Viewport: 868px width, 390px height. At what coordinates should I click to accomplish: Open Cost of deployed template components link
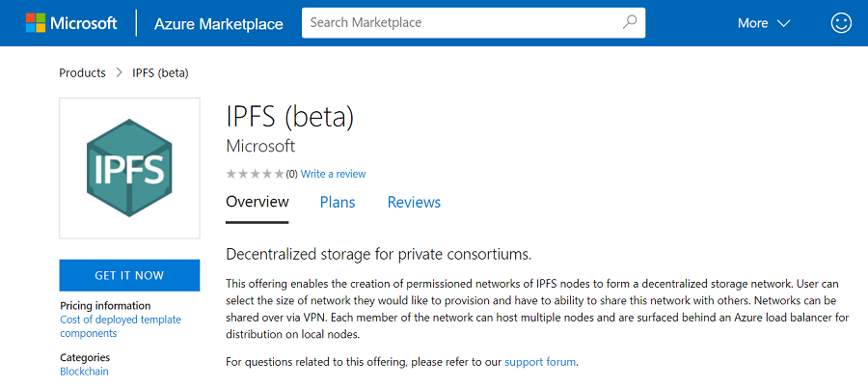pos(121,326)
